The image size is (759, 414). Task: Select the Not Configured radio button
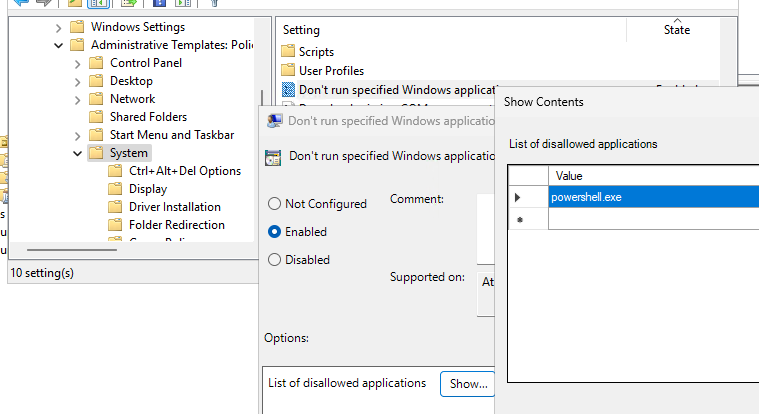274,204
